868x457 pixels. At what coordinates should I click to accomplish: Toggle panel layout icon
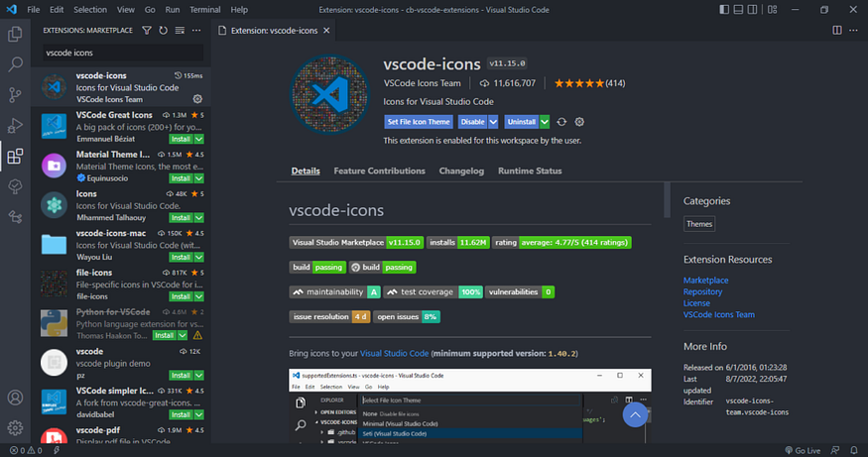[738, 9]
